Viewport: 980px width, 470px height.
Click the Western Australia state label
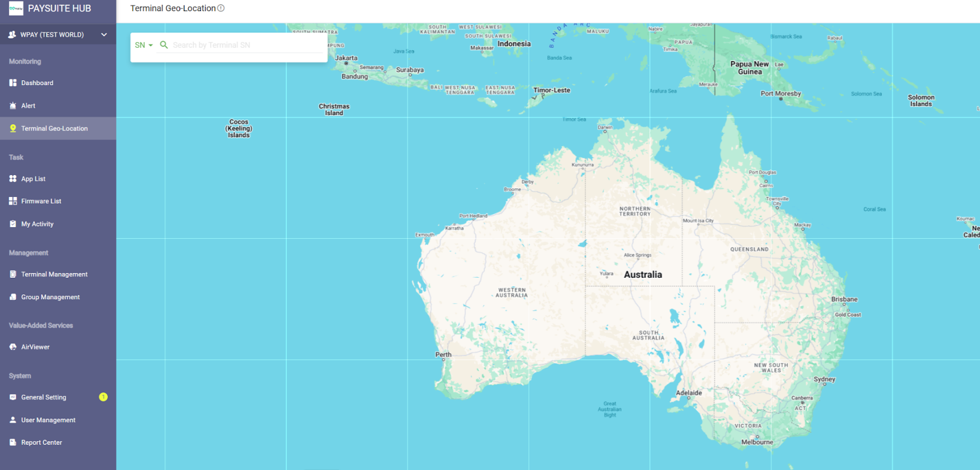[x=511, y=293]
